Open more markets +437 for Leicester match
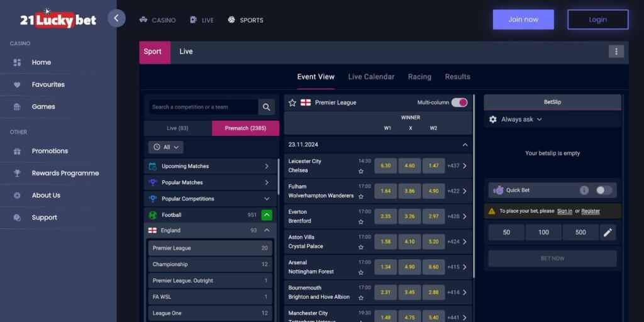The width and height of the screenshot is (644, 322). (x=457, y=166)
